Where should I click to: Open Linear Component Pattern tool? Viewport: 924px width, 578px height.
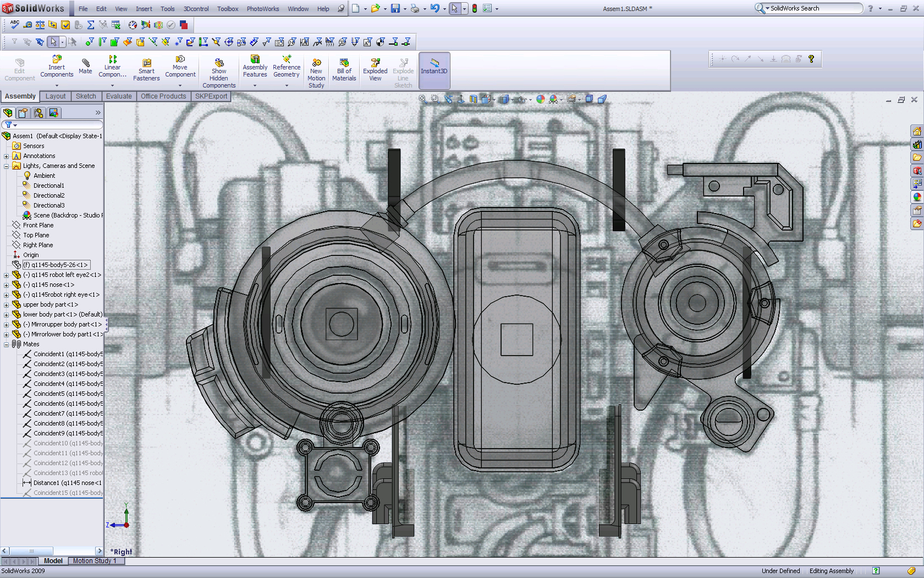112,67
